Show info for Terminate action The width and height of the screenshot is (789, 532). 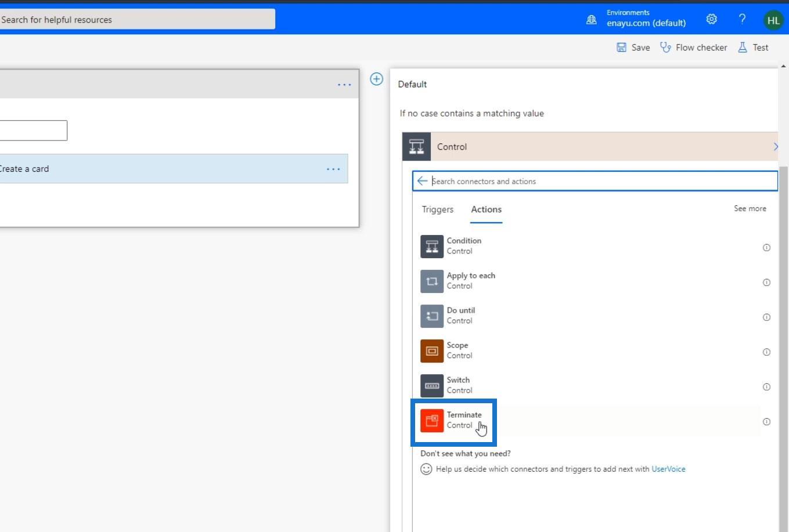point(766,422)
